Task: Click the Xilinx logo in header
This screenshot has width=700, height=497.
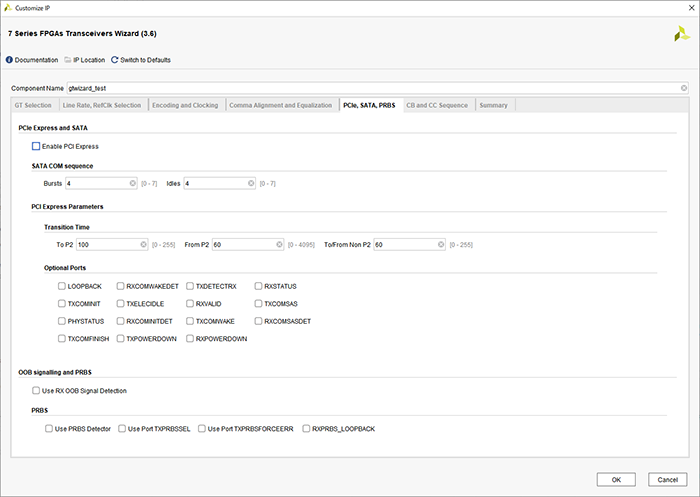Action: (x=682, y=34)
